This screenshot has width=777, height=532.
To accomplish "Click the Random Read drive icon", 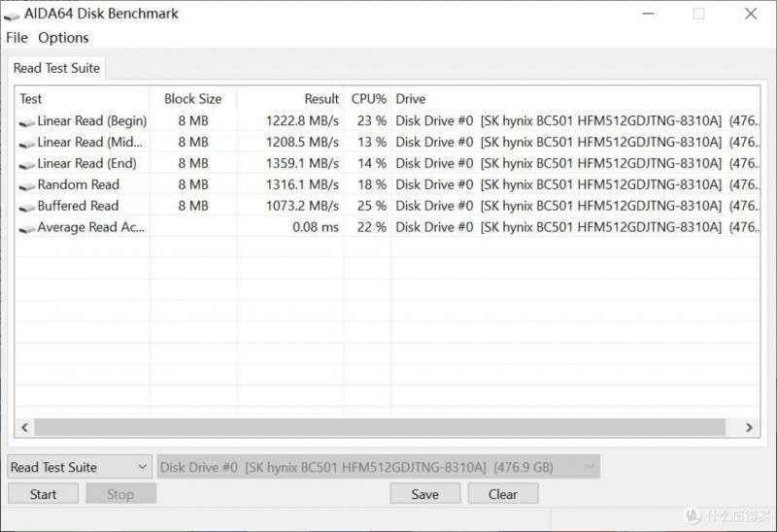I will coord(27,185).
